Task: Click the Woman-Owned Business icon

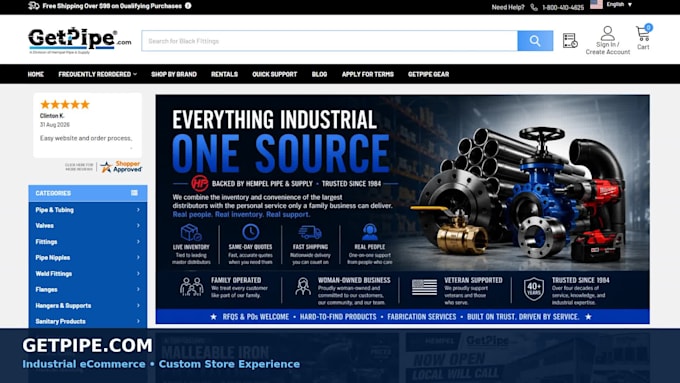Action: [x=303, y=287]
